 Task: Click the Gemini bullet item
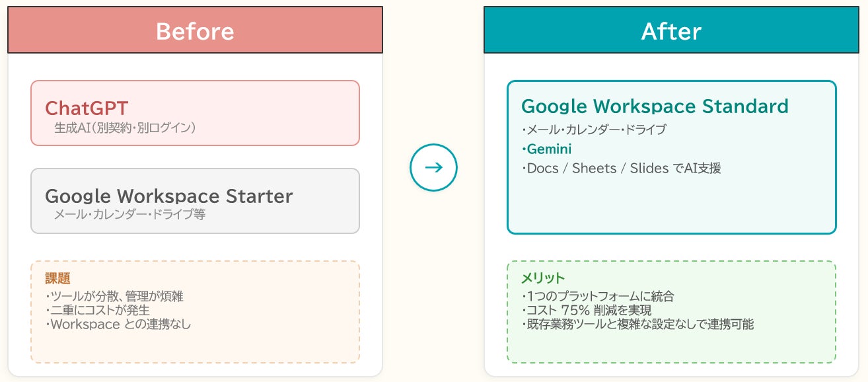pyautogui.click(x=548, y=149)
